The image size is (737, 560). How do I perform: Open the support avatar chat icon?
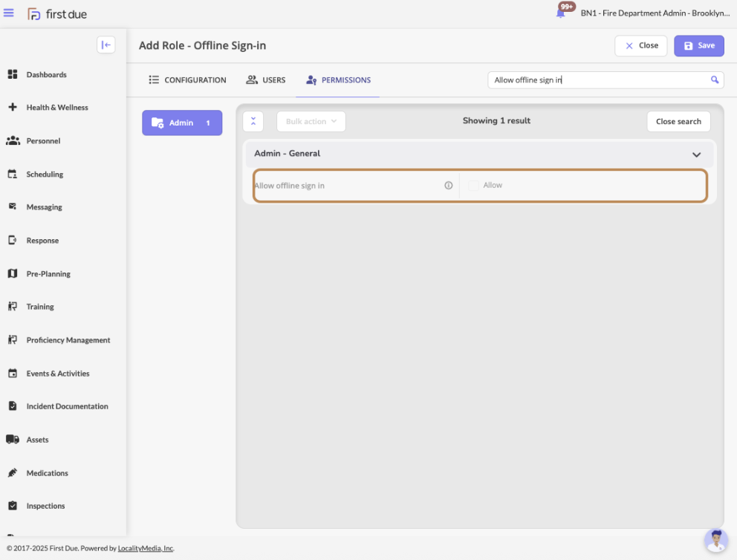[x=715, y=541]
